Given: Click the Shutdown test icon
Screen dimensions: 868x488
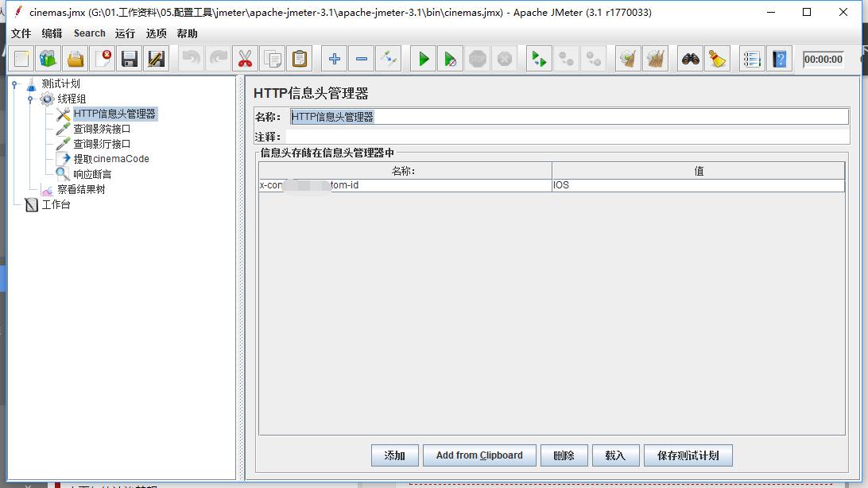Looking at the screenshot, I should 505,59.
